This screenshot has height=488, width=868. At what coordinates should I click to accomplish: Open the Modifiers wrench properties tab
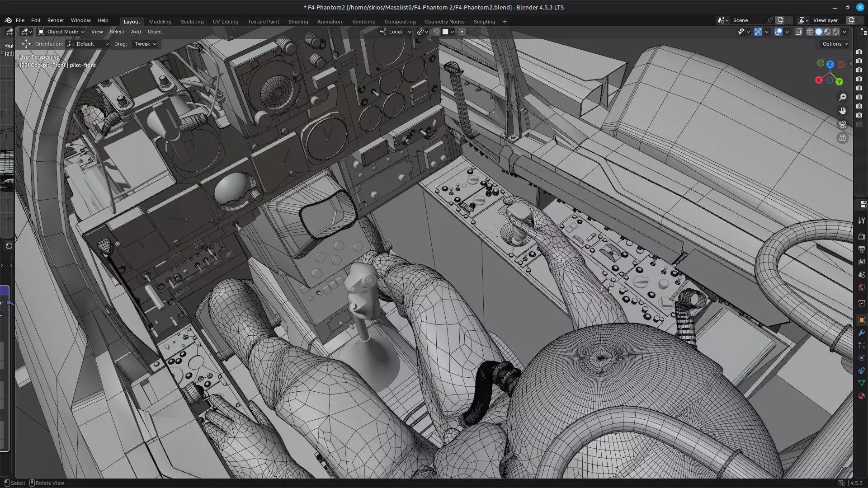861,333
